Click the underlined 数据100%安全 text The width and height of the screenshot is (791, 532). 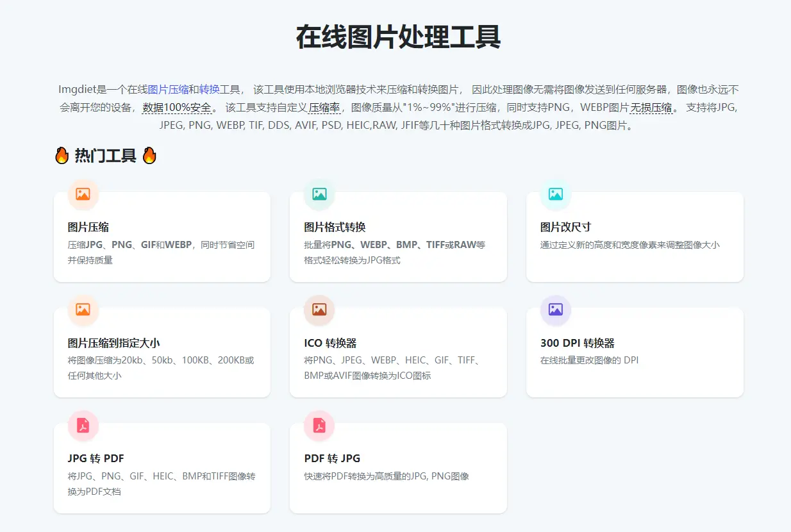(x=176, y=107)
